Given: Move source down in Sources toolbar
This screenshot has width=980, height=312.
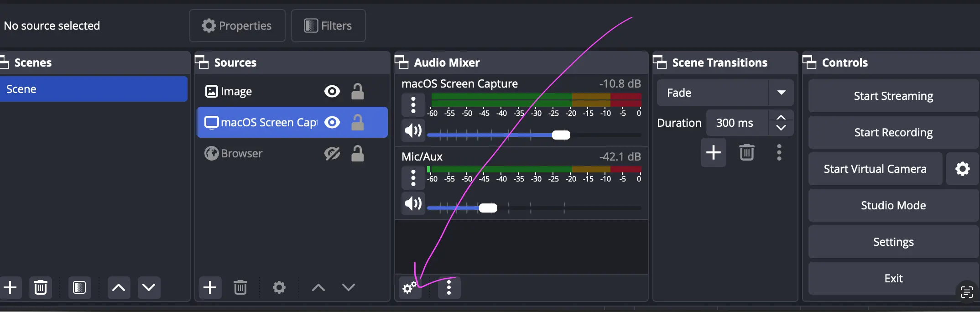Looking at the screenshot, I should coord(349,287).
